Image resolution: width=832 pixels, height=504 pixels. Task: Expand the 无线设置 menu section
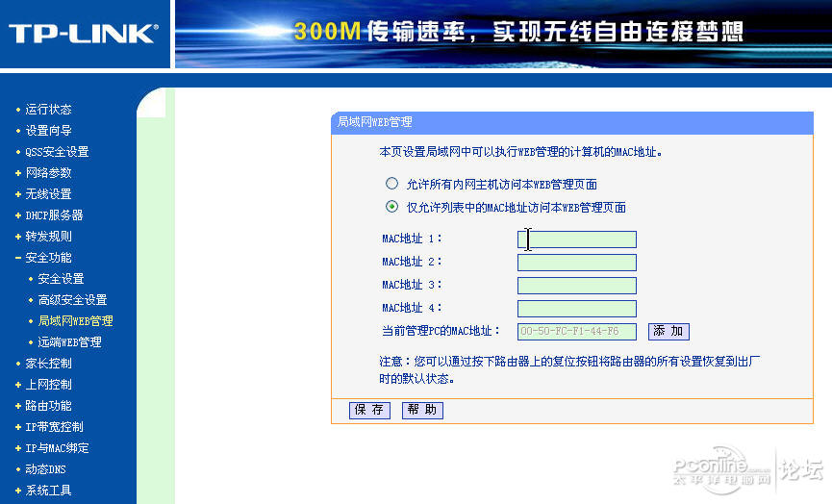point(48,194)
